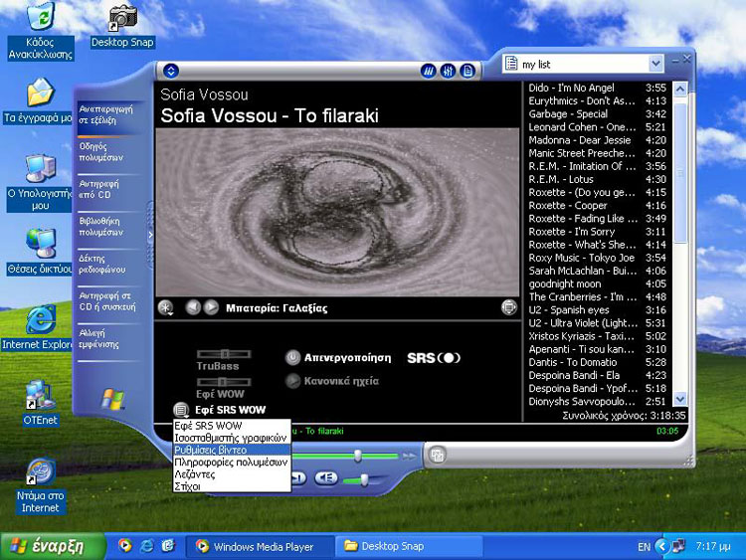Click the SRS logo

click(x=434, y=358)
